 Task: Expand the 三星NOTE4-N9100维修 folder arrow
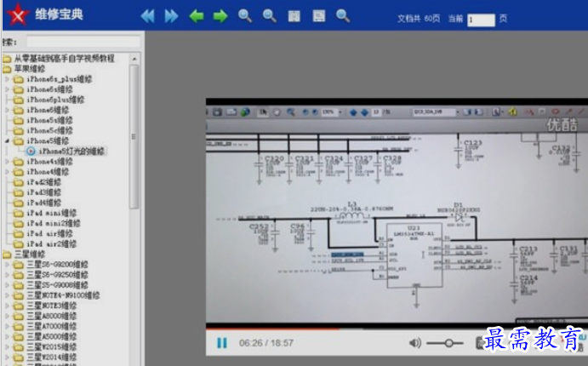(7, 295)
